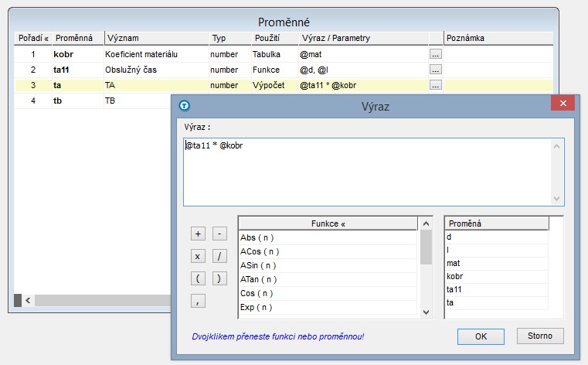Open ellipsis editor for kobr row
The width and height of the screenshot is (588, 365).
coord(435,54)
